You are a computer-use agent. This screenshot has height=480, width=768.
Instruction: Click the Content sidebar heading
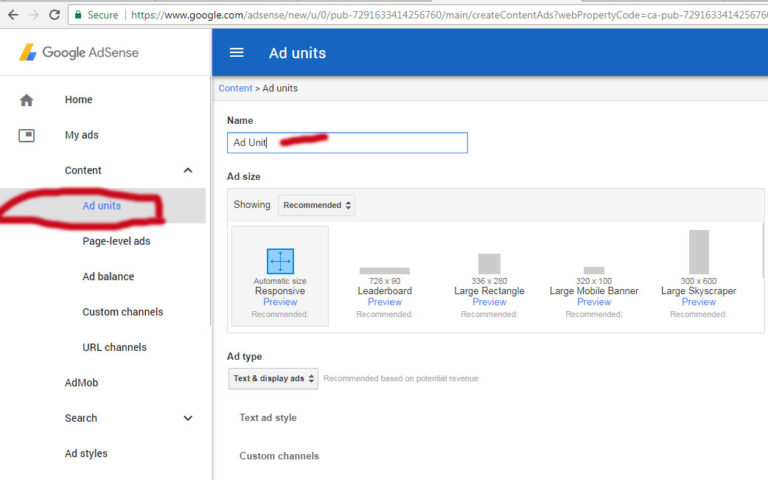point(83,170)
